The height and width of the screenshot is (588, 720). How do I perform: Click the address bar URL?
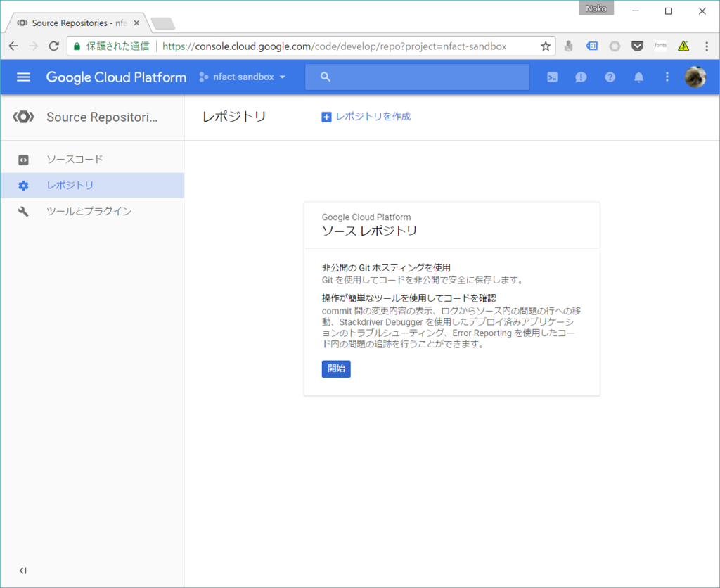pyautogui.click(x=334, y=46)
